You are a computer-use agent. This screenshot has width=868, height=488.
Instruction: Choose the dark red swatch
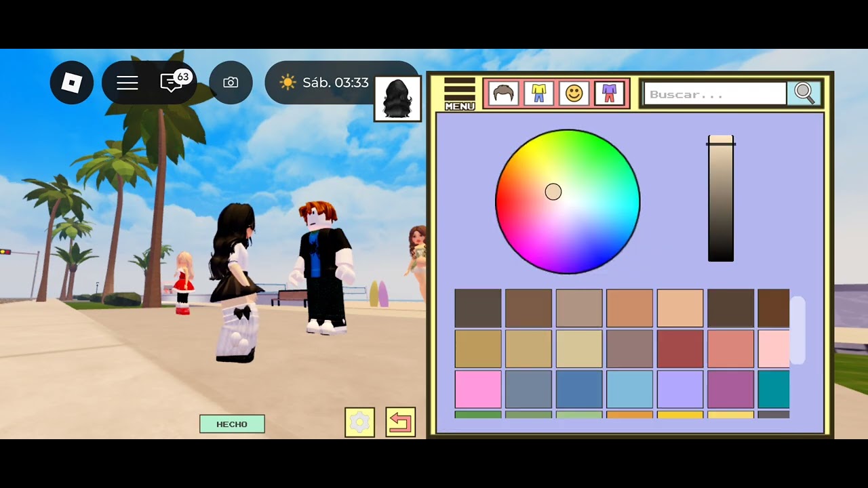(x=680, y=349)
